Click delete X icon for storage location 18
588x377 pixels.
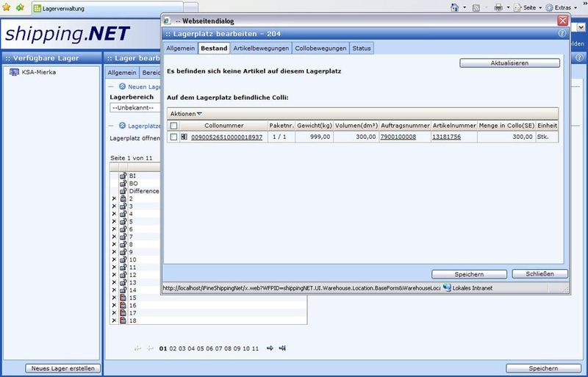[x=113, y=320]
